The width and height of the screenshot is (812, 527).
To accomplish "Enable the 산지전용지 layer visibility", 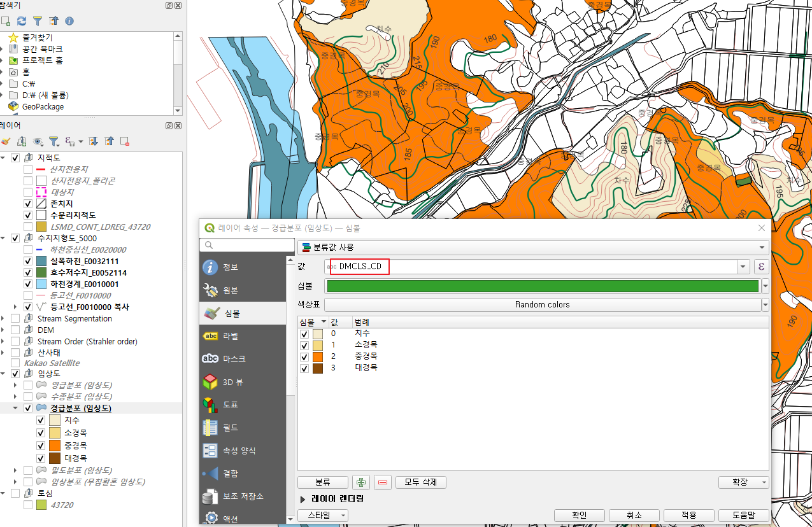I will coord(27,169).
